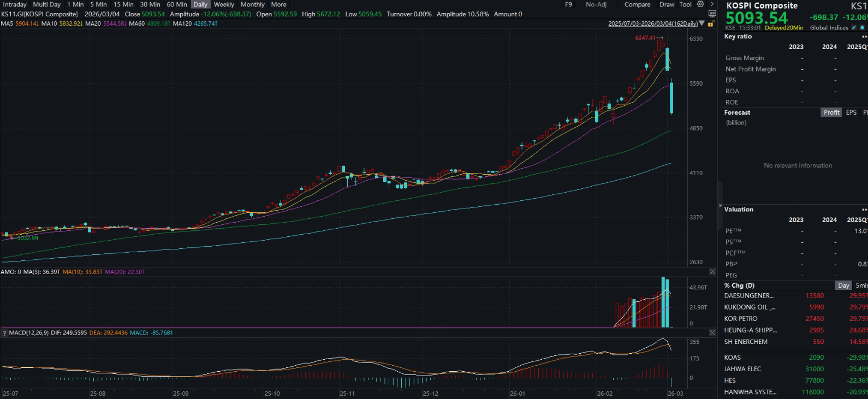Screen dimensions: 868x399
Task: Select the 15 Min timeframe tab
Action: click(x=123, y=4)
